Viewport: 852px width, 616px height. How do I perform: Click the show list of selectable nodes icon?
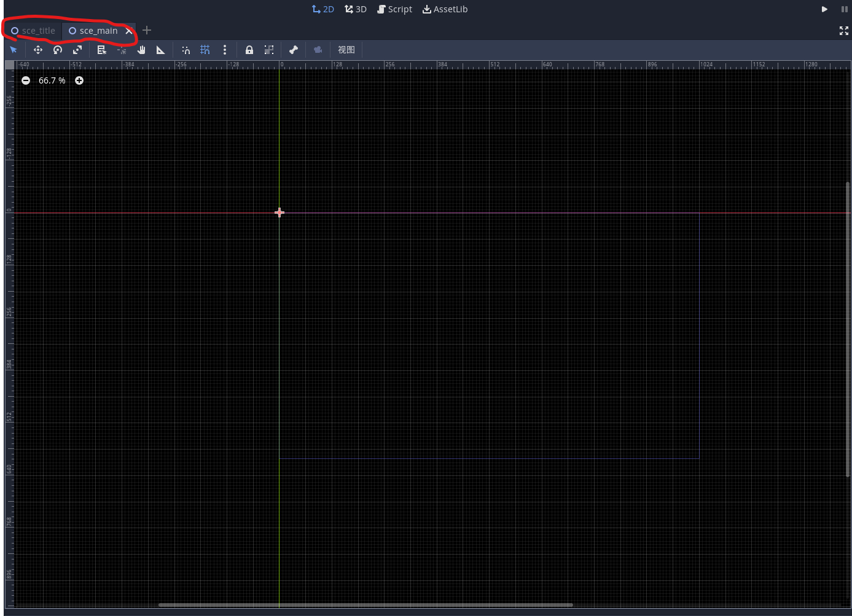pos(101,50)
